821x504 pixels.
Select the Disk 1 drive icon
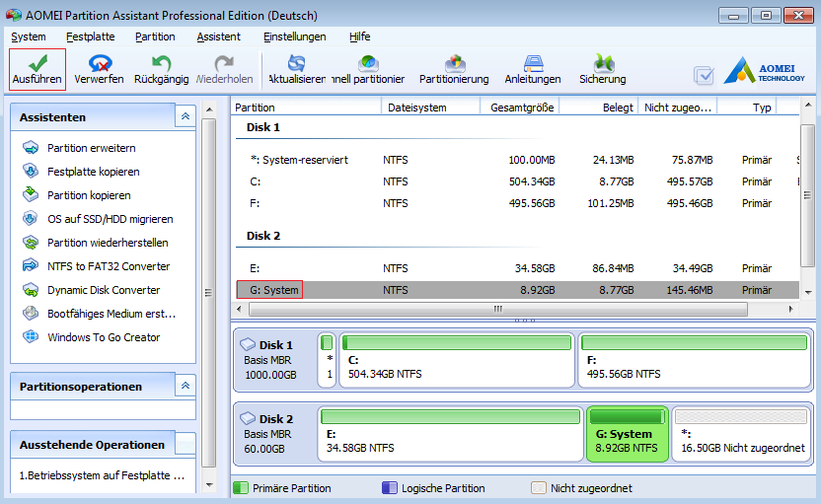(248, 344)
